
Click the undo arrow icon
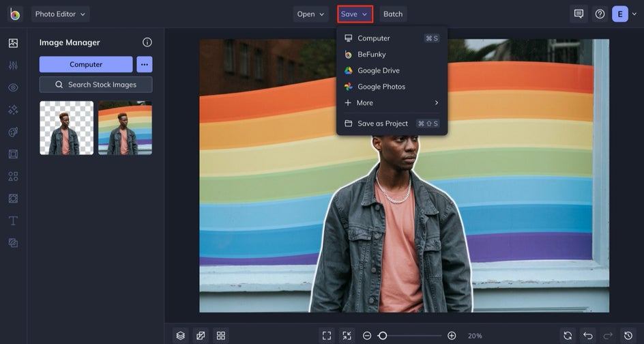pos(588,336)
